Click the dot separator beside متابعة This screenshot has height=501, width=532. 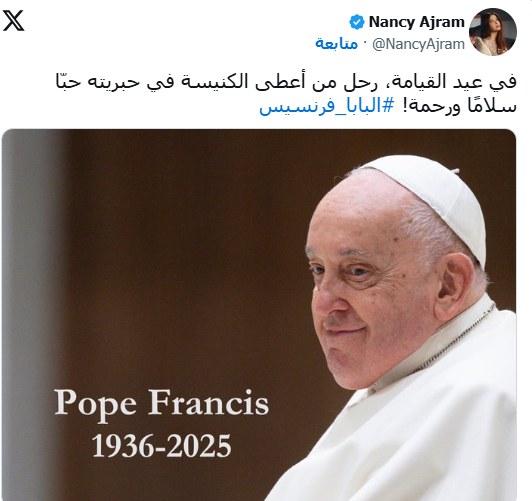pyautogui.click(x=365, y=43)
